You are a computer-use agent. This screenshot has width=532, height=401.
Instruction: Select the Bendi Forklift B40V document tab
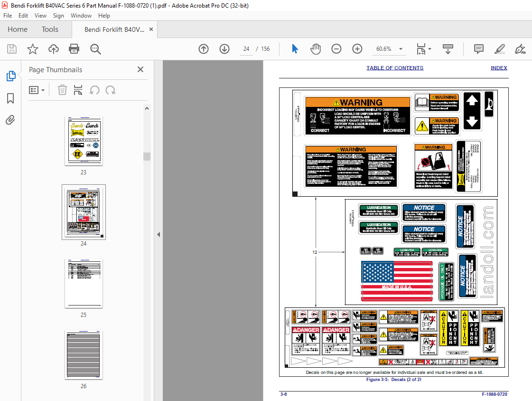(x=114, y=29)
